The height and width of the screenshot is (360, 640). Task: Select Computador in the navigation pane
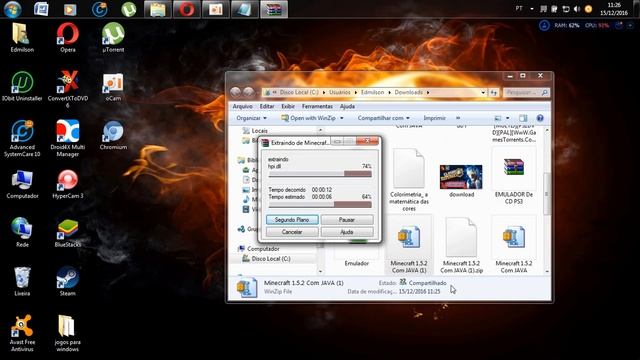(x=258, y=249)
